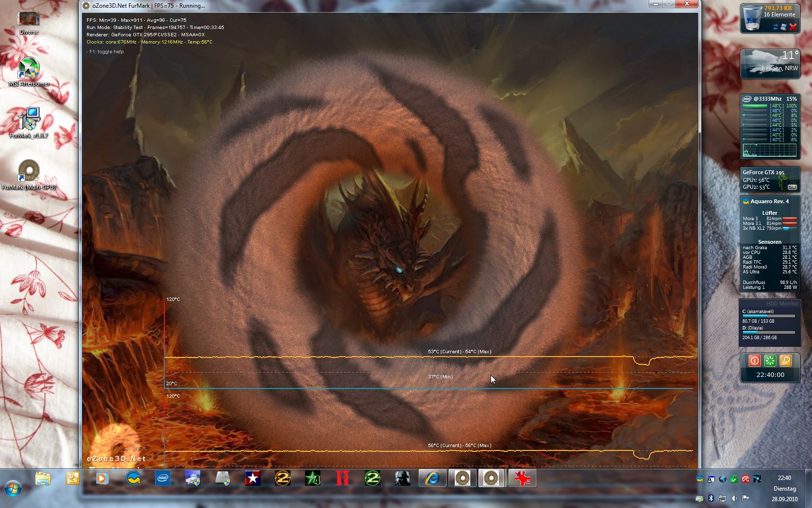Image resolution: width=812 pixels, height=508 pixels.
Task: Click the red power button in the shutdown gadget
Action: click(754, 360)
